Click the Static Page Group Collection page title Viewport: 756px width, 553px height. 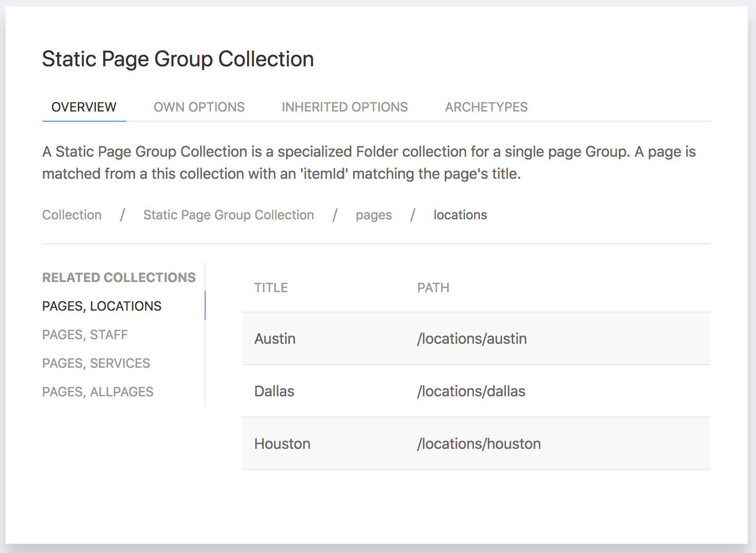click(178, 59)
